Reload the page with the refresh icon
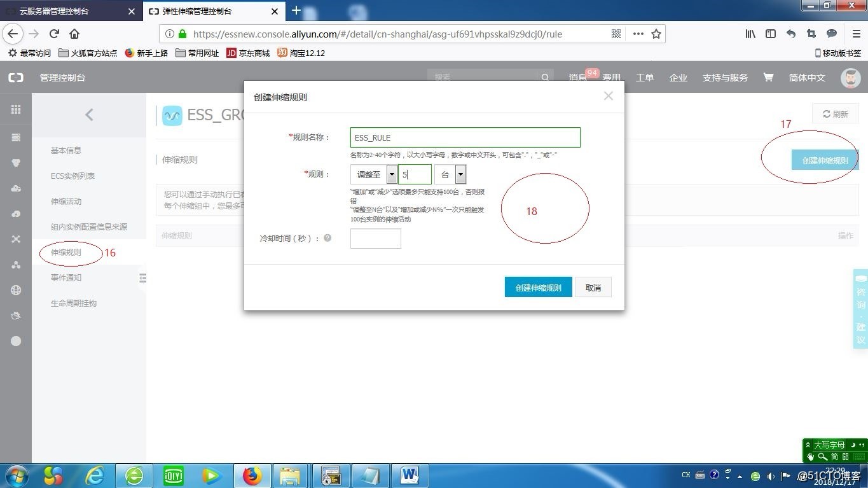Image resolution: width=868 pixels, height=488 pixels. 54,34
